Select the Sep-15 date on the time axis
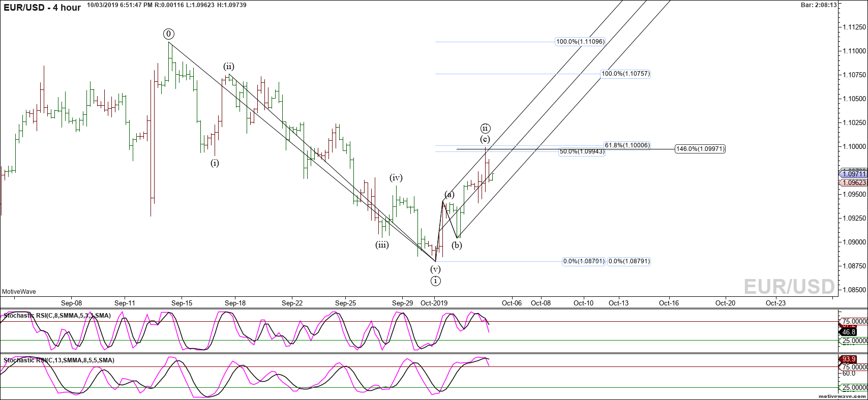 [x=182, y=303]
